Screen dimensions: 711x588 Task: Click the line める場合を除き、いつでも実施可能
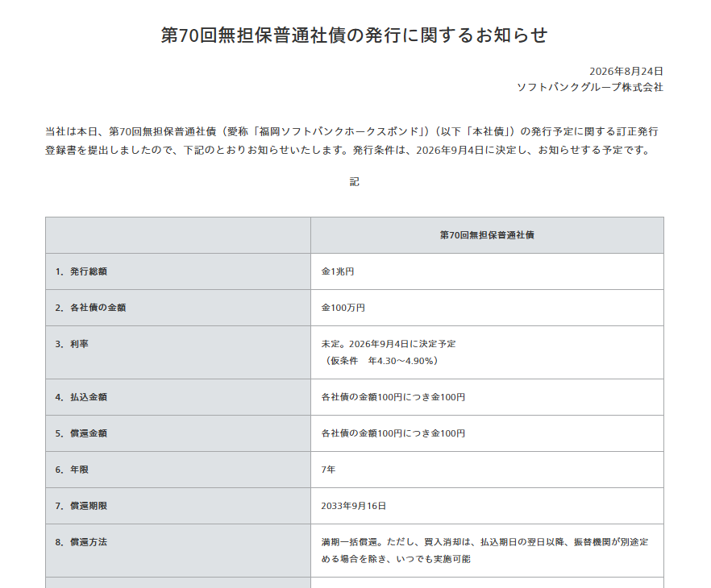coord(396,559)
